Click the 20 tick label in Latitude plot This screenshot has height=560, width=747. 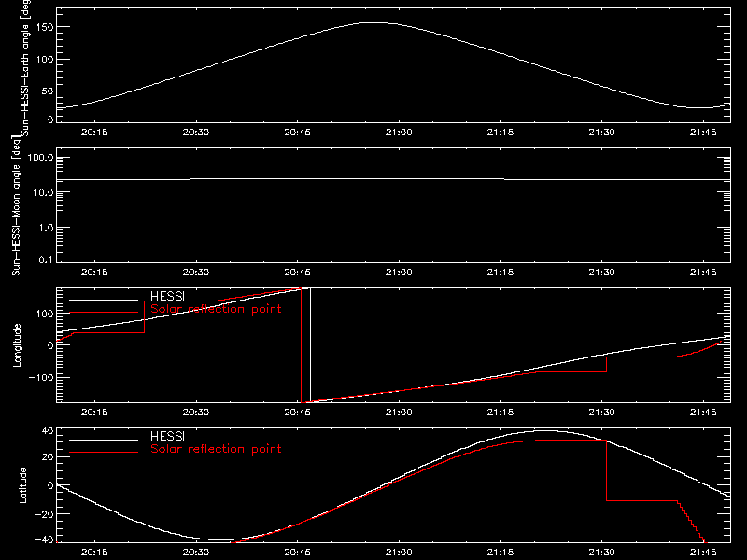49,457
